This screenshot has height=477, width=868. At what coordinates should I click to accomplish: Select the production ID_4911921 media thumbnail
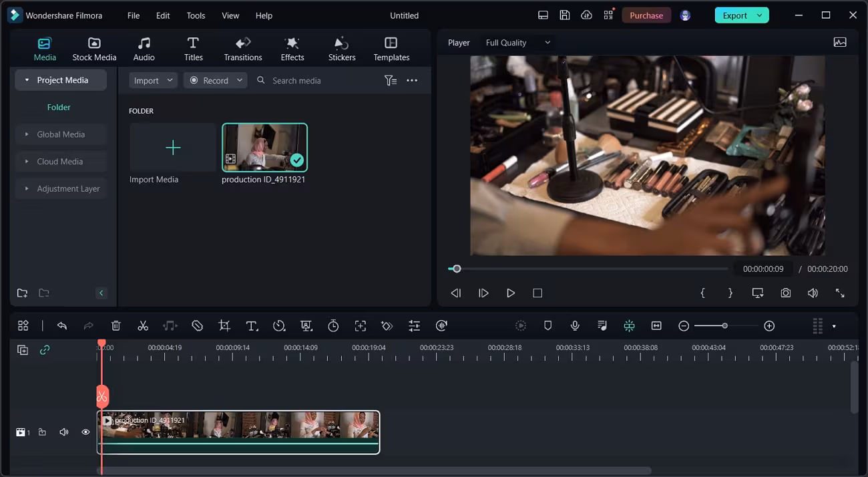pos(264,148)
